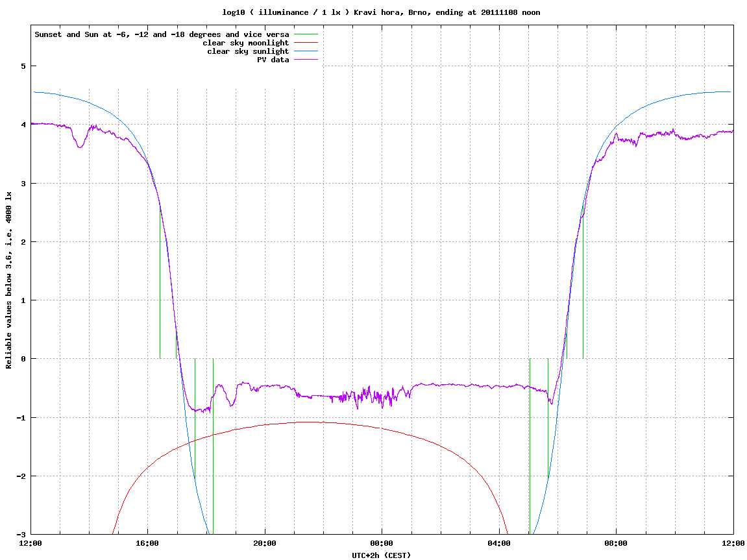
Task: Click the leftmost 12:00 x-axis label
Action: 31,543
